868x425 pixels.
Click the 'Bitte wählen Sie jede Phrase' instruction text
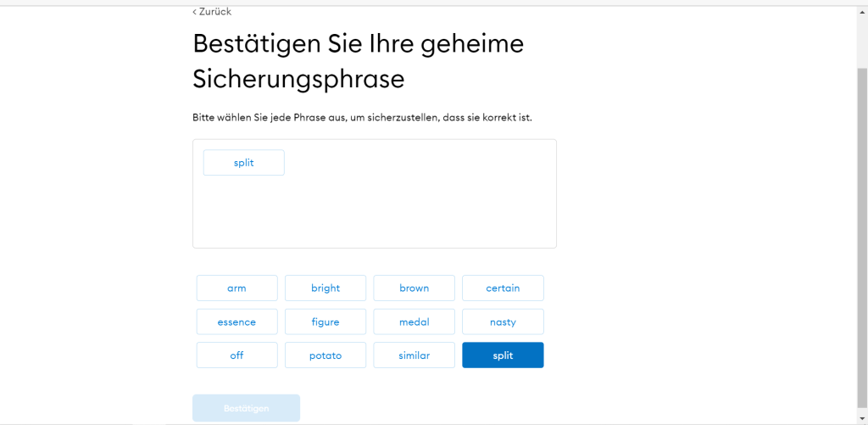362,117
